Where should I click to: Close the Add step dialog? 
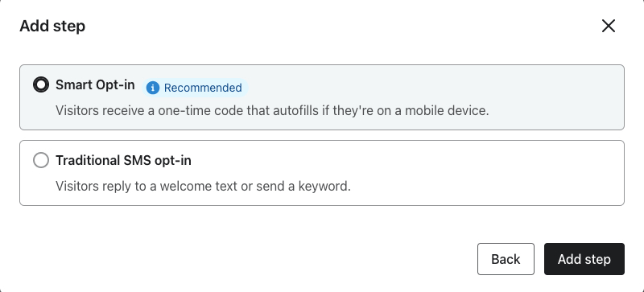(x=609, y=26)
